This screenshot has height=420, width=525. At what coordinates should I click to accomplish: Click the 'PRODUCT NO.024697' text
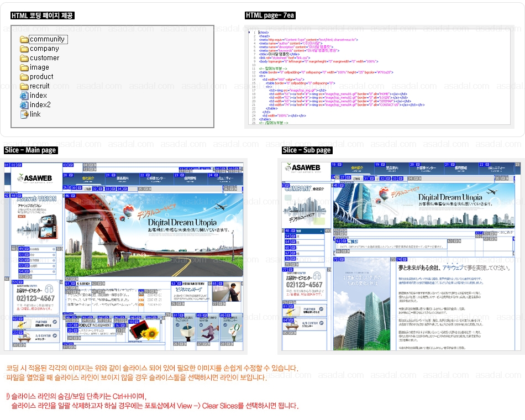point(95,325)
